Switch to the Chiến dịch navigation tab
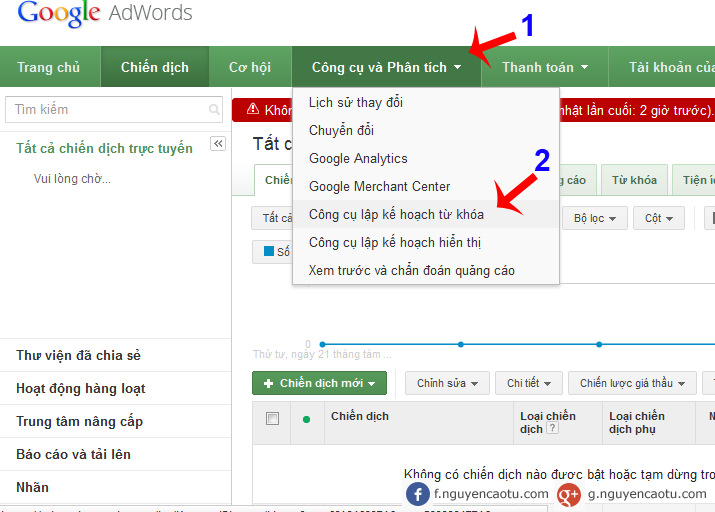Viewport: 715px width, 512px height. point(155,67)
